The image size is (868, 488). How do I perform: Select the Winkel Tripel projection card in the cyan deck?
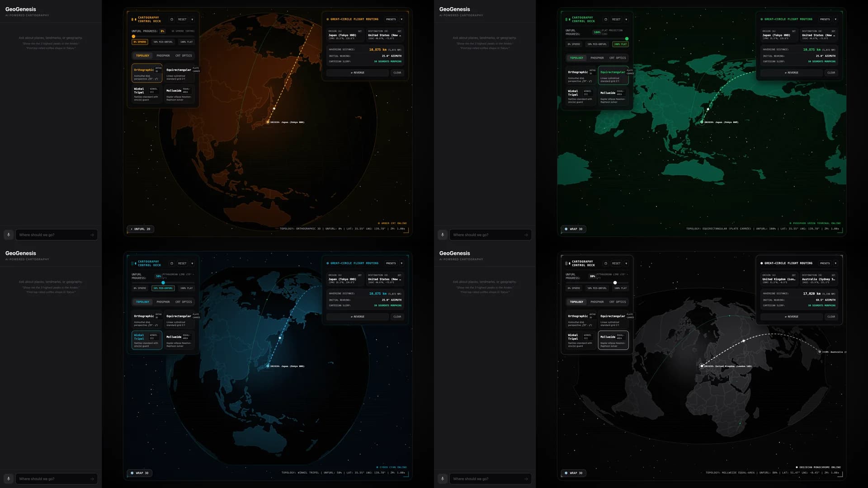tap(147, 340)
